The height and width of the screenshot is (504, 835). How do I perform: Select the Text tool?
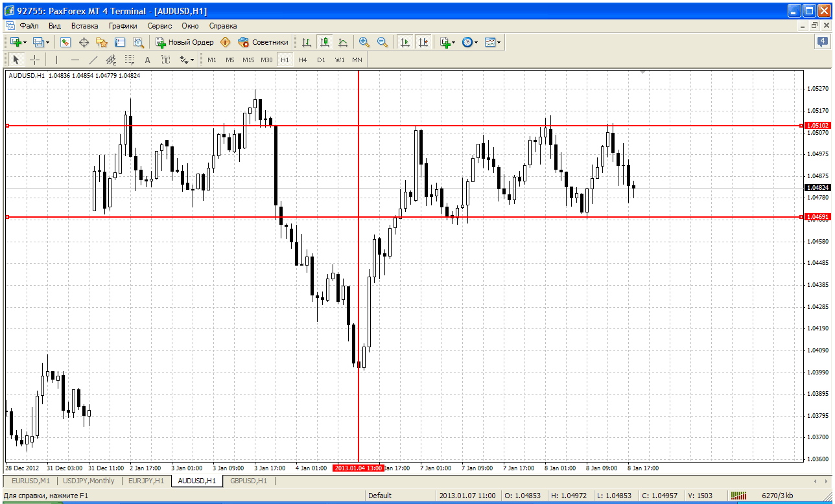click(147, 60)
